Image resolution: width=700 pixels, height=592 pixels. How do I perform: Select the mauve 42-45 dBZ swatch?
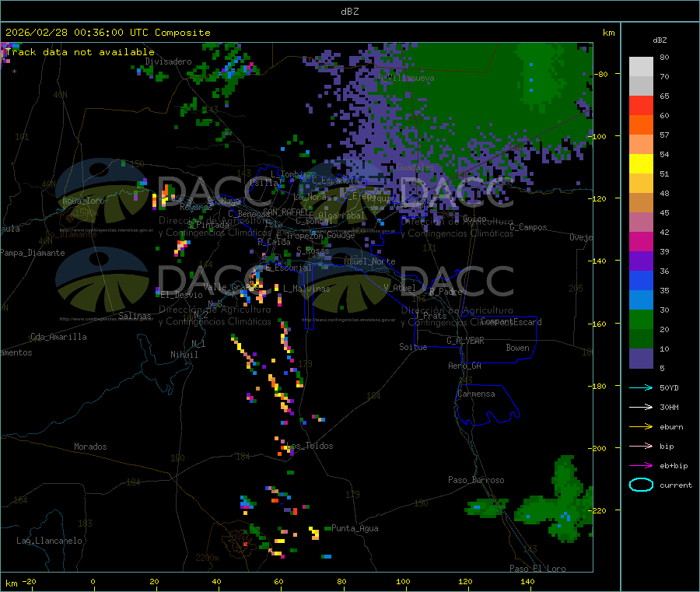pyautogui.click(x=641, y=222)
